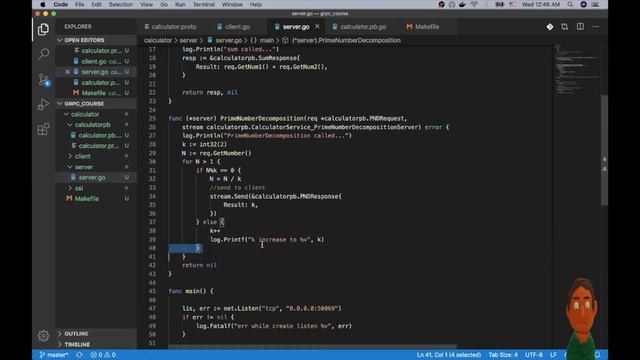Open server.go in the file tree
640x360 pixels.
(x=96, y=178)
